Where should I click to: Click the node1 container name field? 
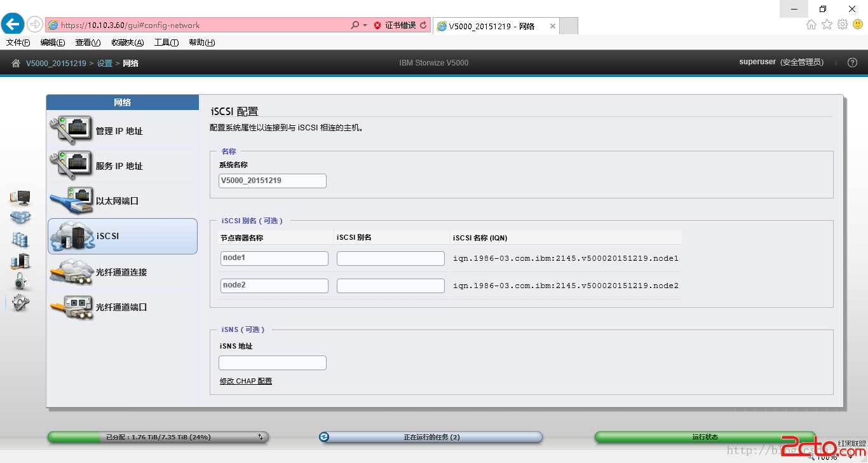pos(275,258)
